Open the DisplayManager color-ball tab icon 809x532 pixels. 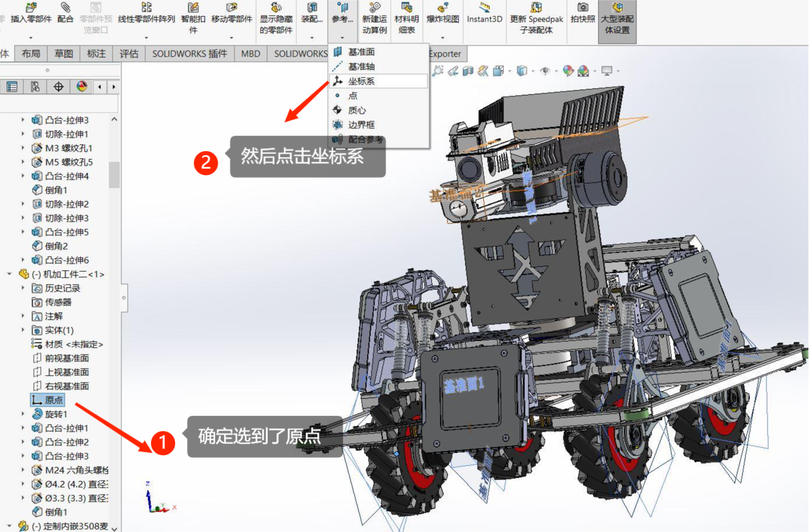click(82, 87)
